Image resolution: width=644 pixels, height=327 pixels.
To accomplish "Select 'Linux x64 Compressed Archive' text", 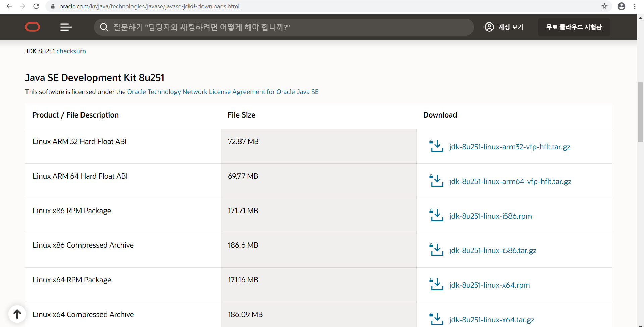I will [x=83, y=314].
